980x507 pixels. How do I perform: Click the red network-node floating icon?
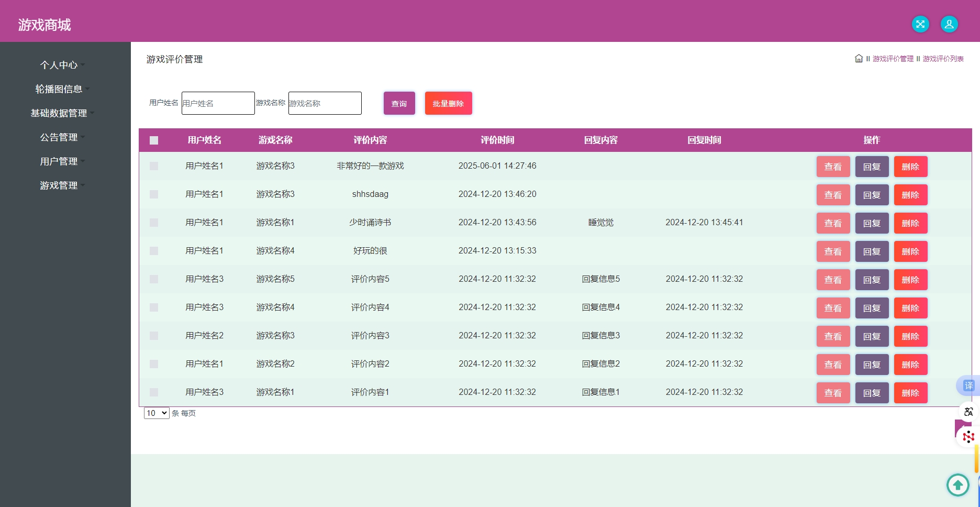click(968, 436)
